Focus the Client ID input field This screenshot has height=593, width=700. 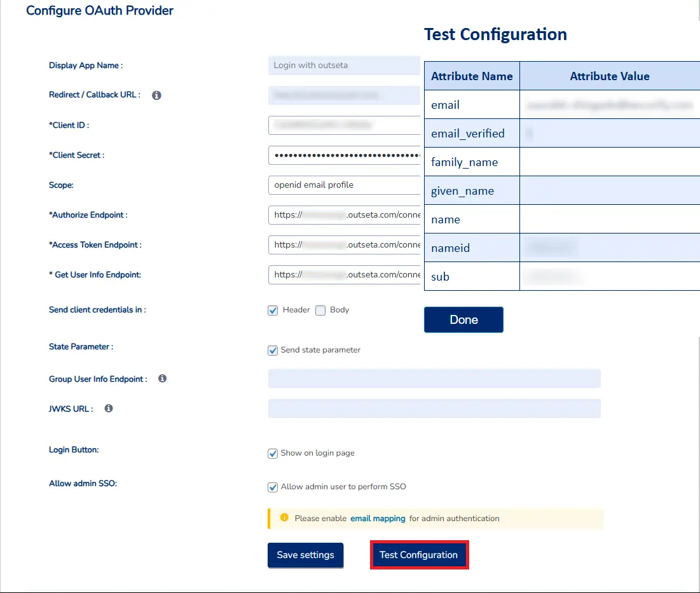(x=344, y=125)
